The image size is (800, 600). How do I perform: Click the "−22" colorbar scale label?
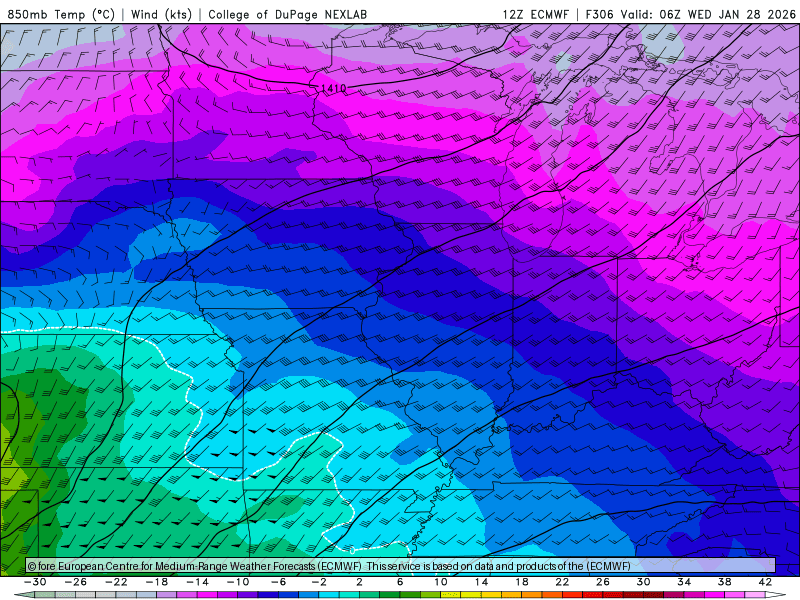tap(116, 582)
